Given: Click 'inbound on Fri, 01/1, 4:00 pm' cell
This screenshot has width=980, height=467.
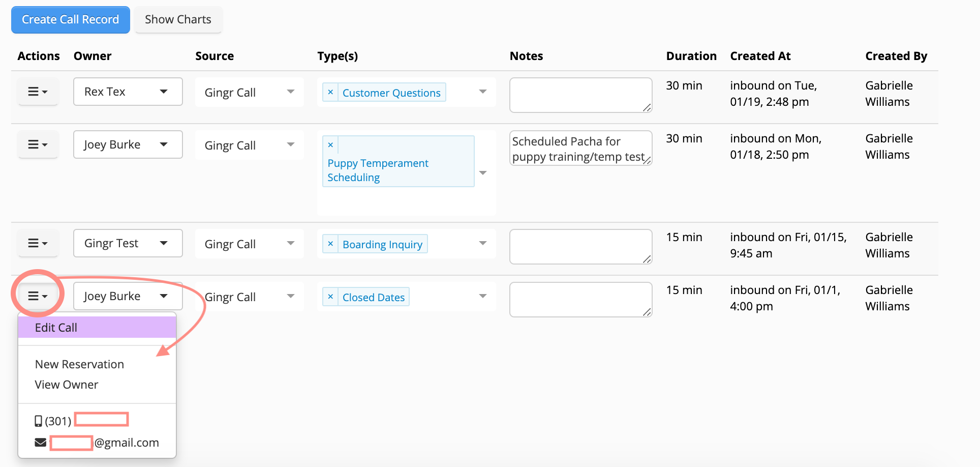Looking at the screenshot, I should click(x=785, y=298).
